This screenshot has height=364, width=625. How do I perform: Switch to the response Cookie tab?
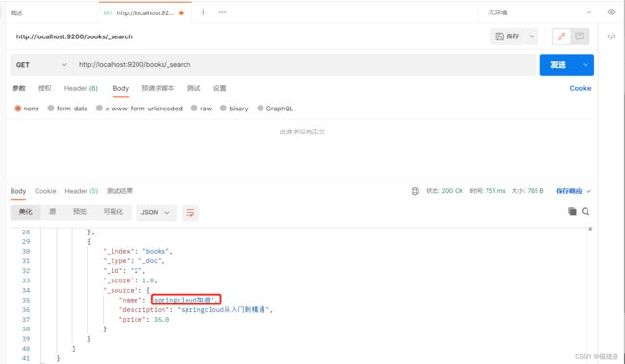tap(45, 191)
